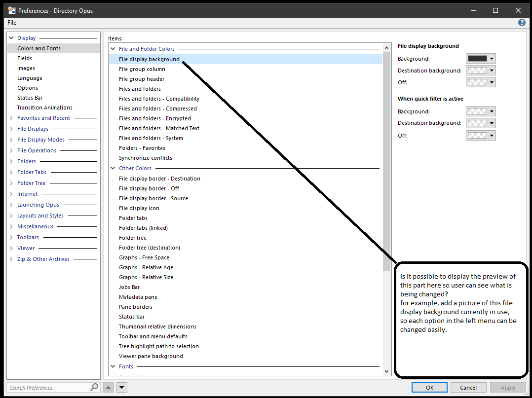The width and height of the screenshot is (532, 398).
Task: Open the File menu
Action: (12, 23)
